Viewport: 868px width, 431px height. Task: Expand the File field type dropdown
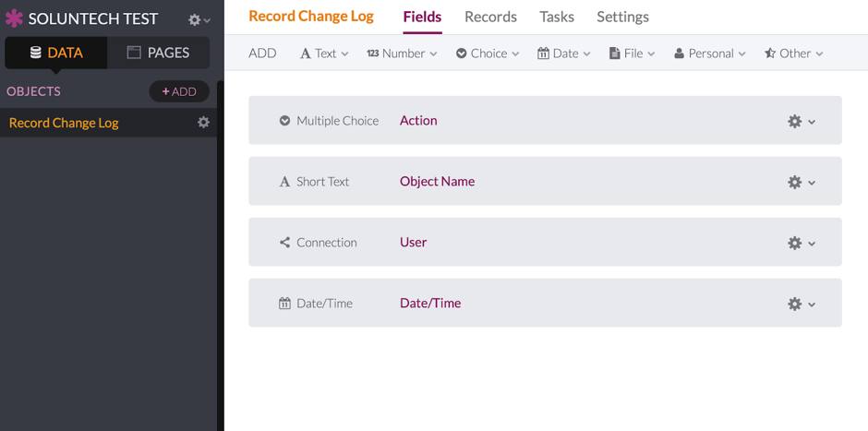click(633, 54)
